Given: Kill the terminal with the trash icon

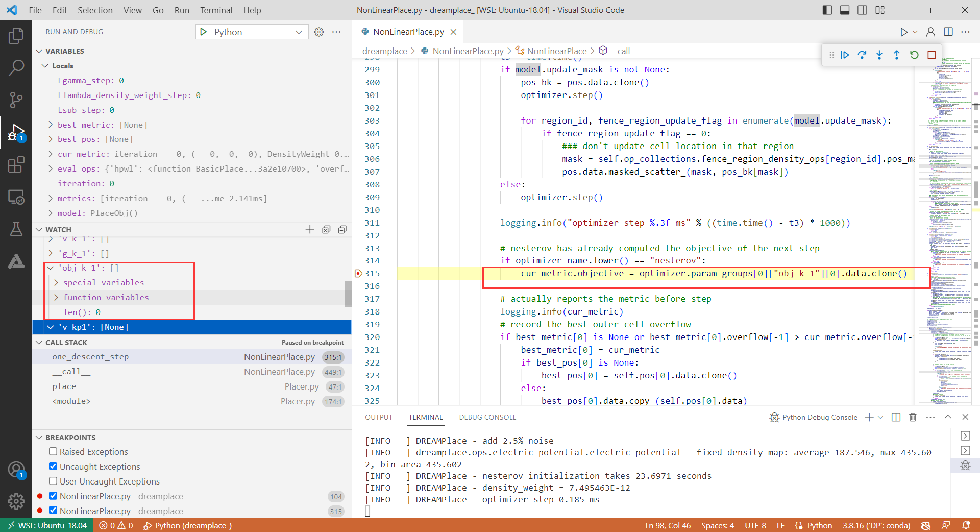Looking at the screenshot, I should point(913,417).
